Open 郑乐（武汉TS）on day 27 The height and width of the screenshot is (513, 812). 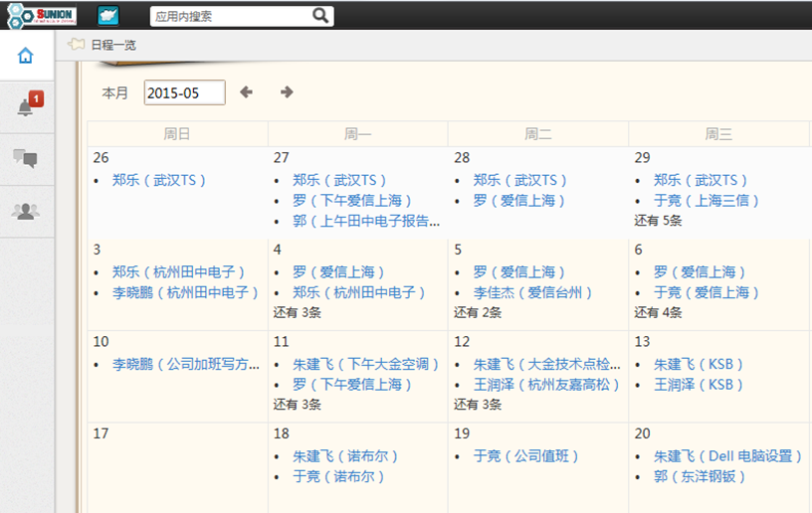click(339, 180)
